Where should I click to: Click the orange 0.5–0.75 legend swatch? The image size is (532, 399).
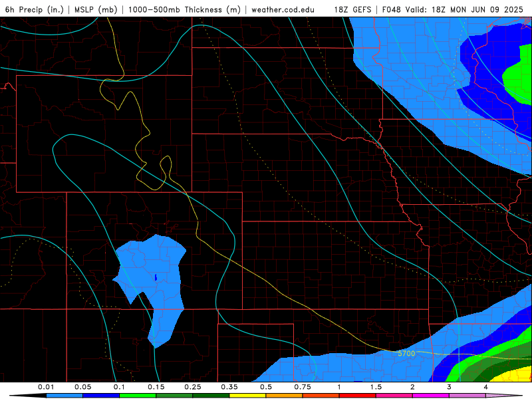click(285, 396)
